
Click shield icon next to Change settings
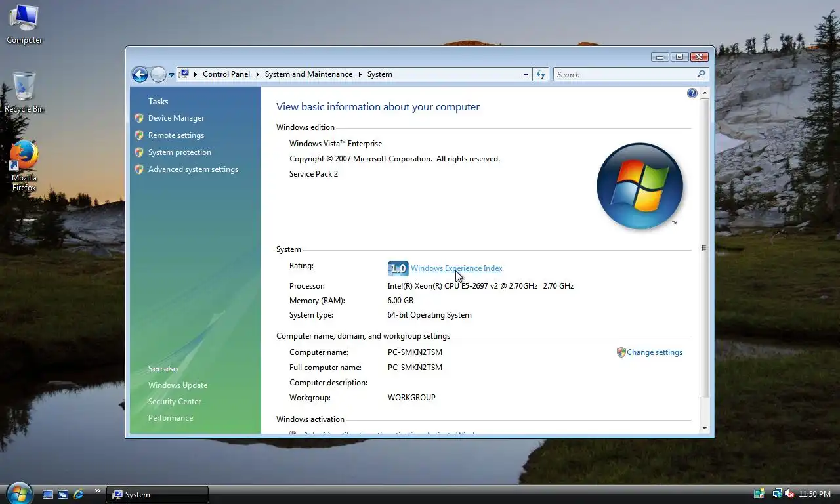point(621,352)
